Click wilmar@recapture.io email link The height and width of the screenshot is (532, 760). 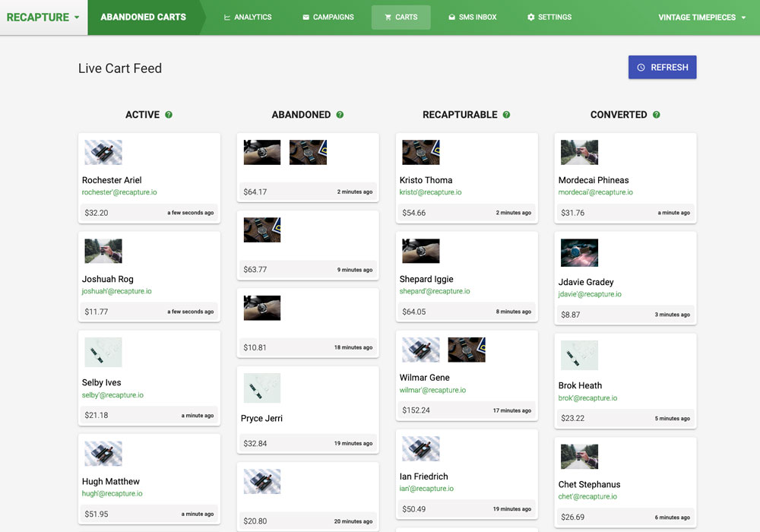(x=432, y=390)
